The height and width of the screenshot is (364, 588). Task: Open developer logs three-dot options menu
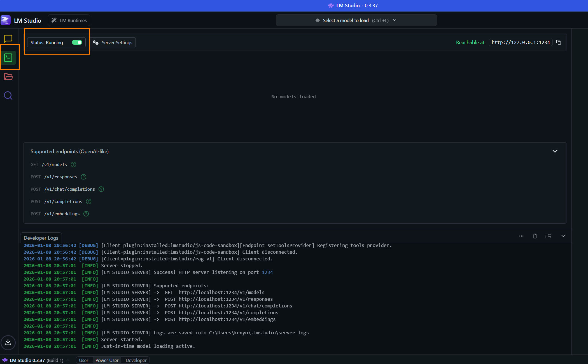point(521,236)
